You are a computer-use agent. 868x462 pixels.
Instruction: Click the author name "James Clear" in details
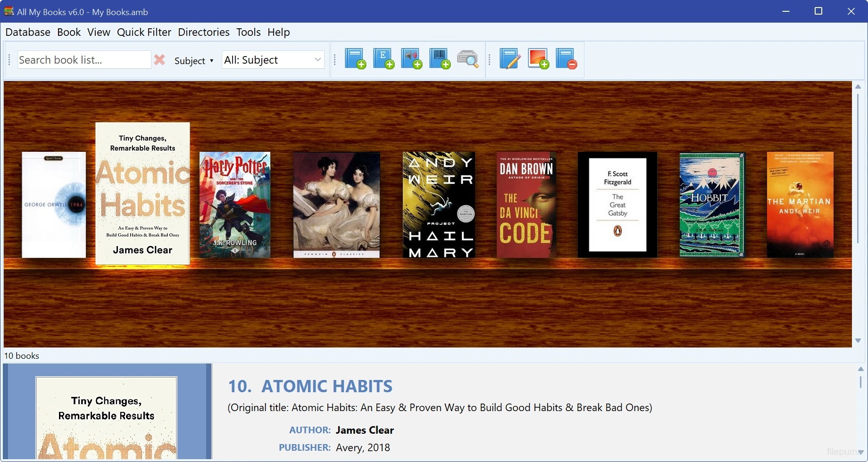tap(365, 430)
